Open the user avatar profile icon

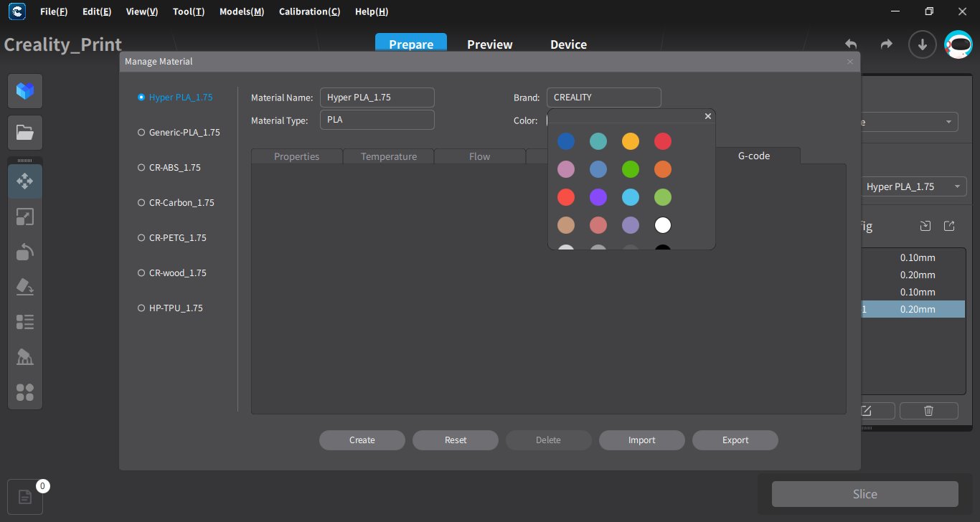[x=958, y=44]
